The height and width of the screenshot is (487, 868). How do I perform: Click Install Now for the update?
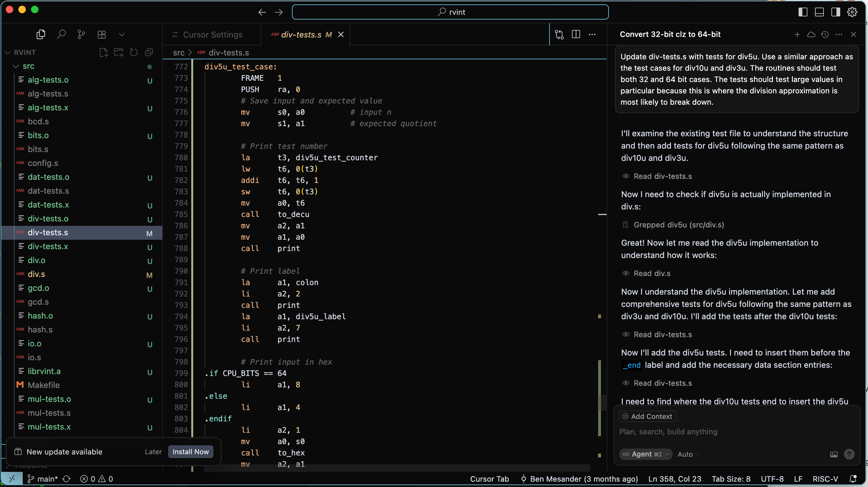[190, 452]
